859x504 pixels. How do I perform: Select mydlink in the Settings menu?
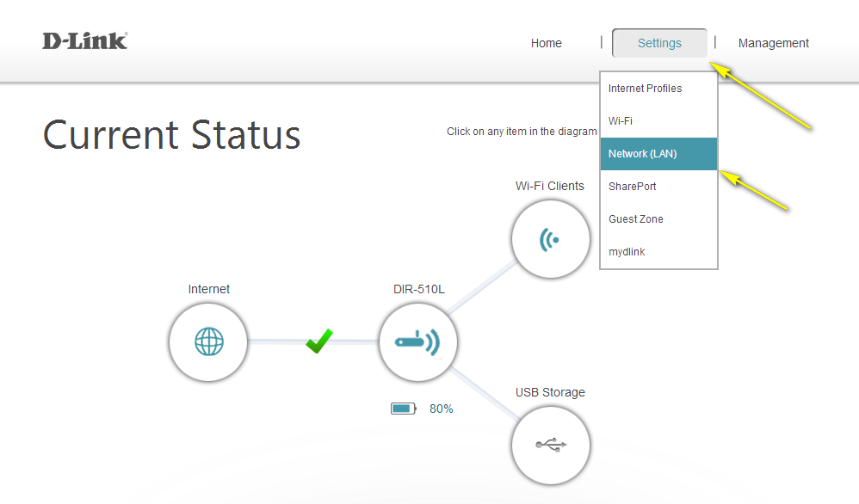coord(627,252)
